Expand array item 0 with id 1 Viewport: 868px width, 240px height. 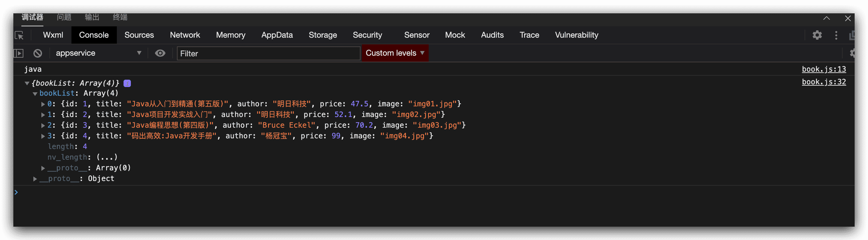click(x=43, y=104)
